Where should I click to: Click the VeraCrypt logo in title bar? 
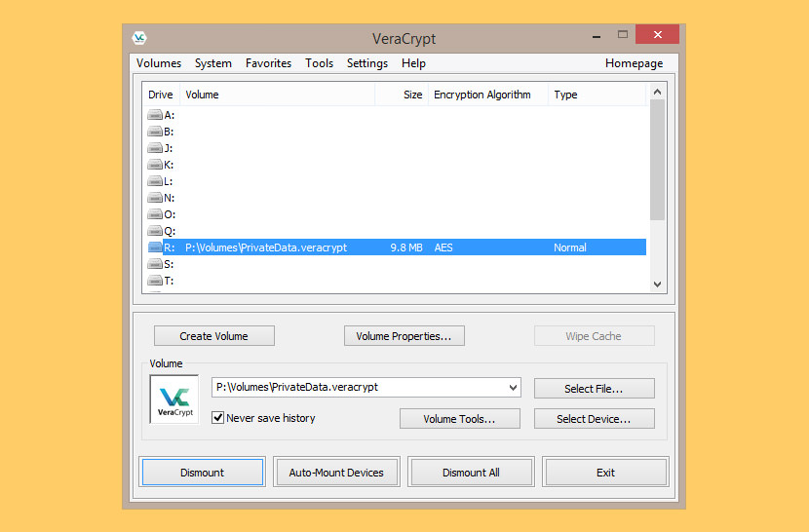pyautogui.click(x=139, y=38)
